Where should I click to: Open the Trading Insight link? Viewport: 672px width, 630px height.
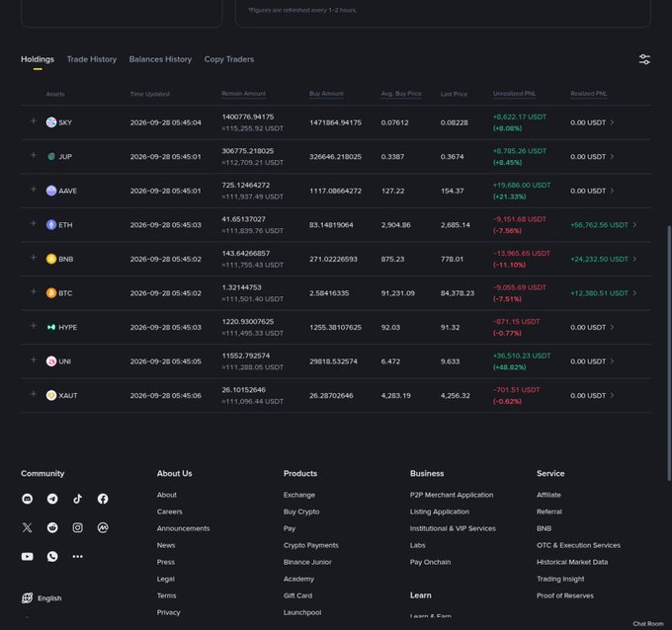pyautogui.click(x=560, y=579)
